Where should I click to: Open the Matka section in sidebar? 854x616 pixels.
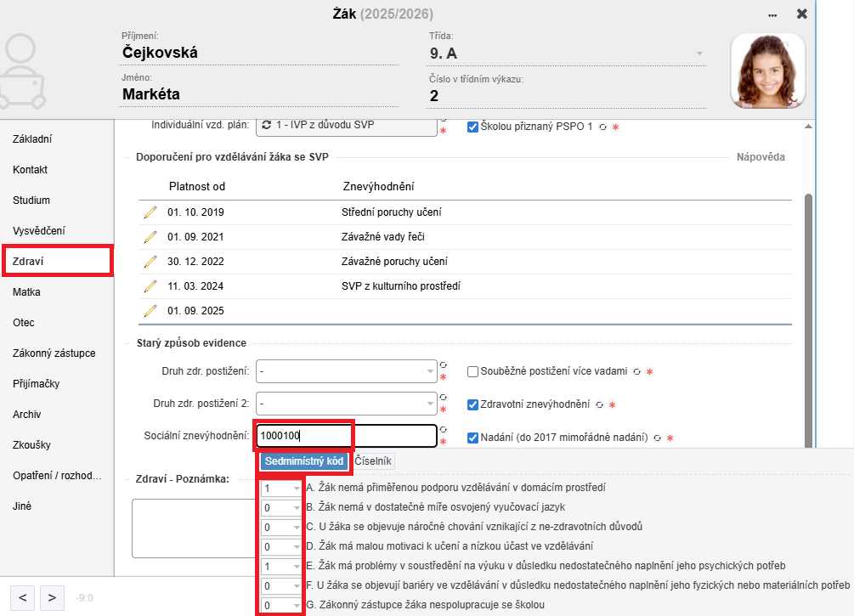tap(27, 292)
